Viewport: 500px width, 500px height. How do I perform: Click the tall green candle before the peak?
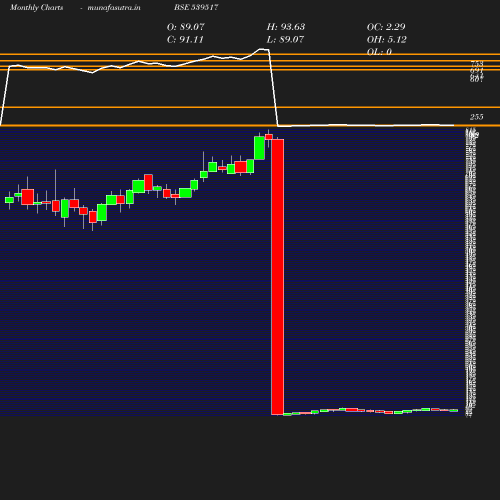[259, 148]
